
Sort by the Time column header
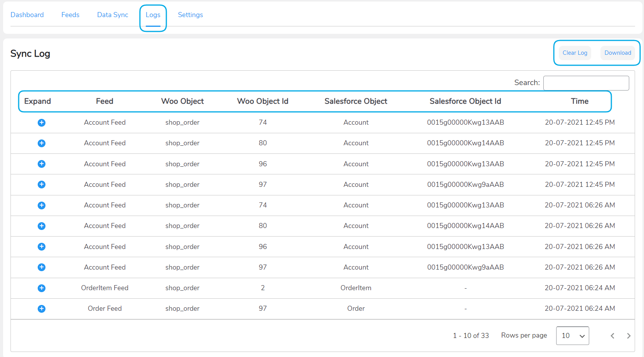pos(579,101)
